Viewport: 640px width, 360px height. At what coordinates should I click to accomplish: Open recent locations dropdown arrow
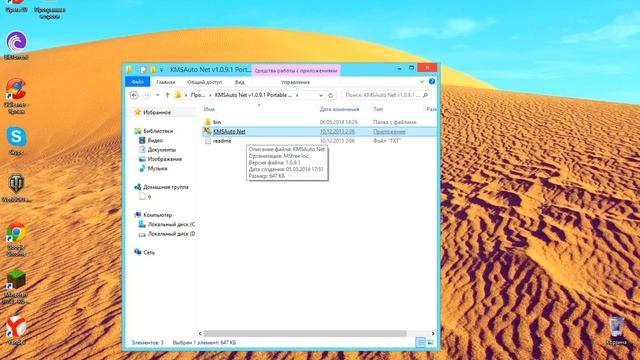pos(158,95)
